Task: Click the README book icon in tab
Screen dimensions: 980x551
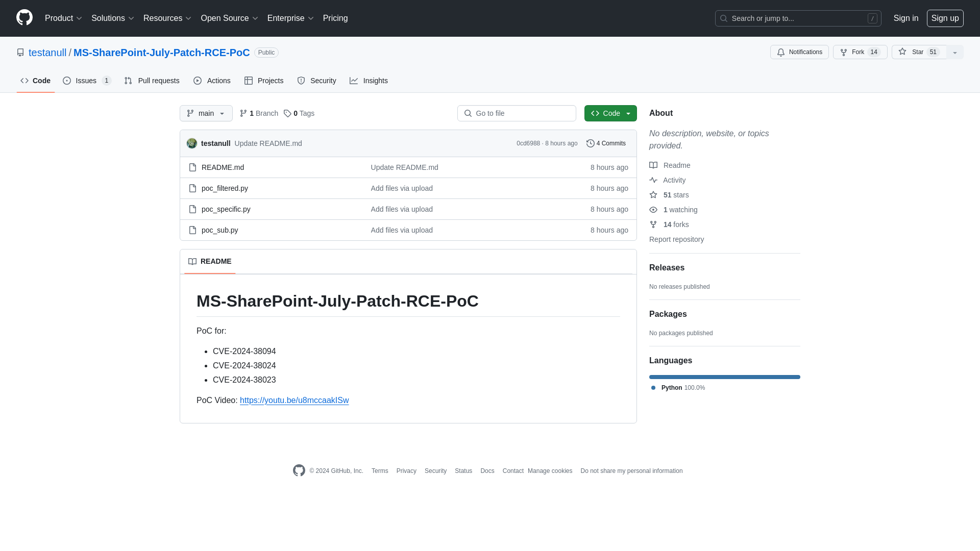Action: tap(192, 261)
